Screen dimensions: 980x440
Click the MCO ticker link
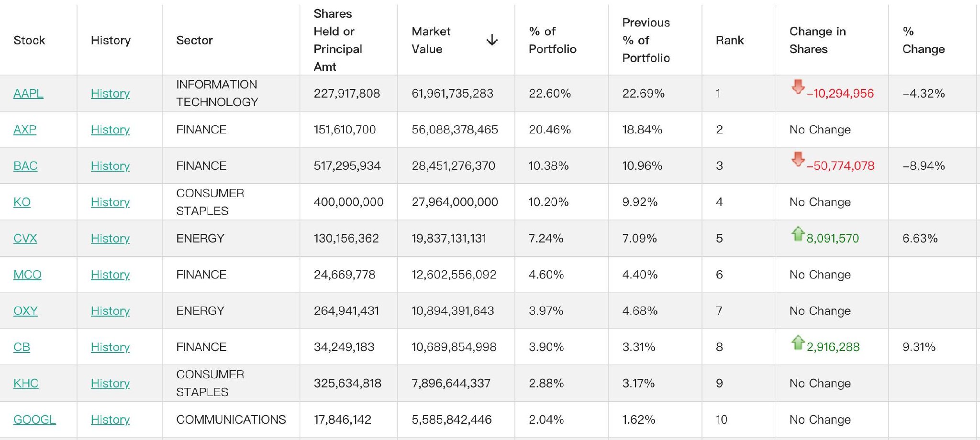click(27, 275)
